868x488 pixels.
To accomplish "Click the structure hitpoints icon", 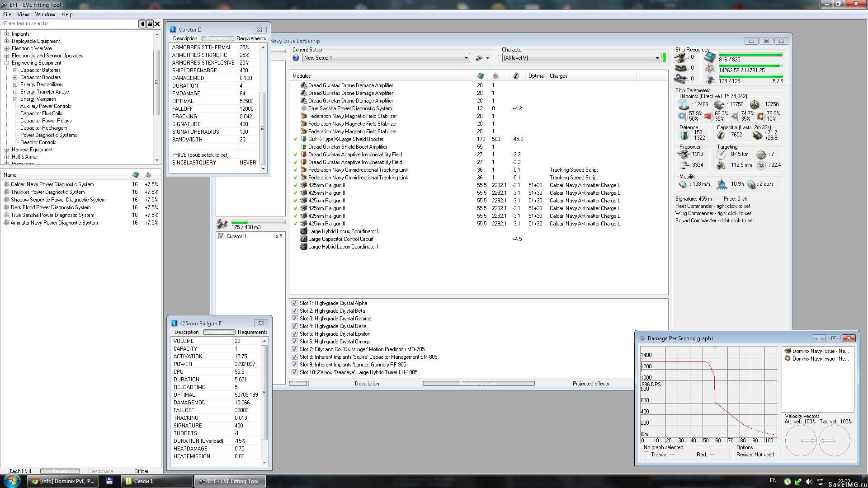I will coord(754,104).
